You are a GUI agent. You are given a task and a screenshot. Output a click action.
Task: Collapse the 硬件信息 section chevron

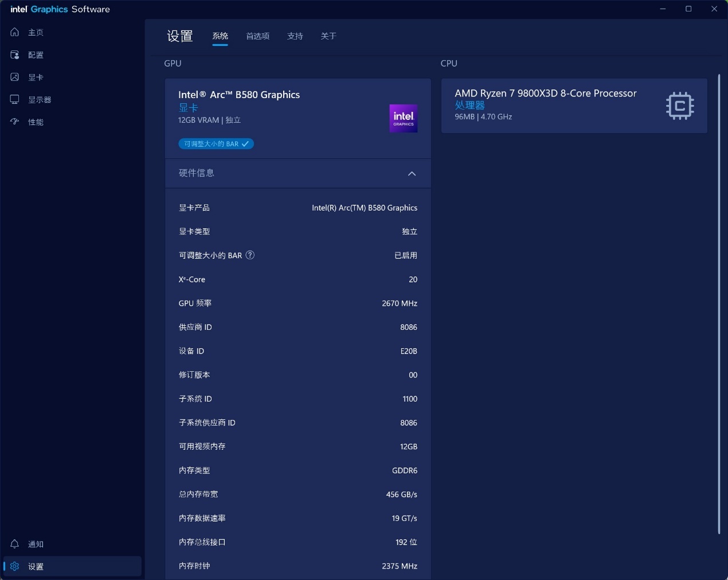click(x=412, y=173)
